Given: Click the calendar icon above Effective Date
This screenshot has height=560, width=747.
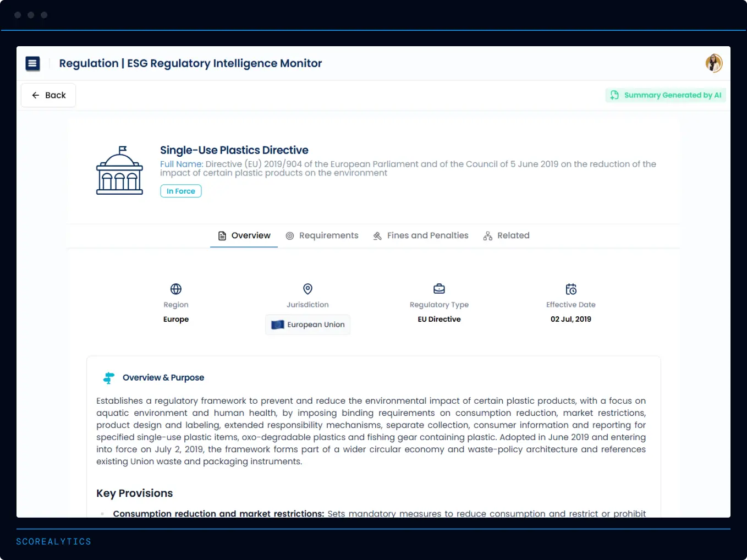Looking at the screenshot, I should (x=571, y=289).
